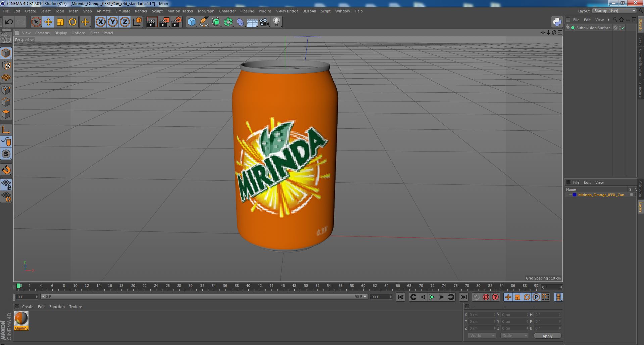644x345 pixels.
Task: Click the current frame 0 F field
Action: point(27,297)
